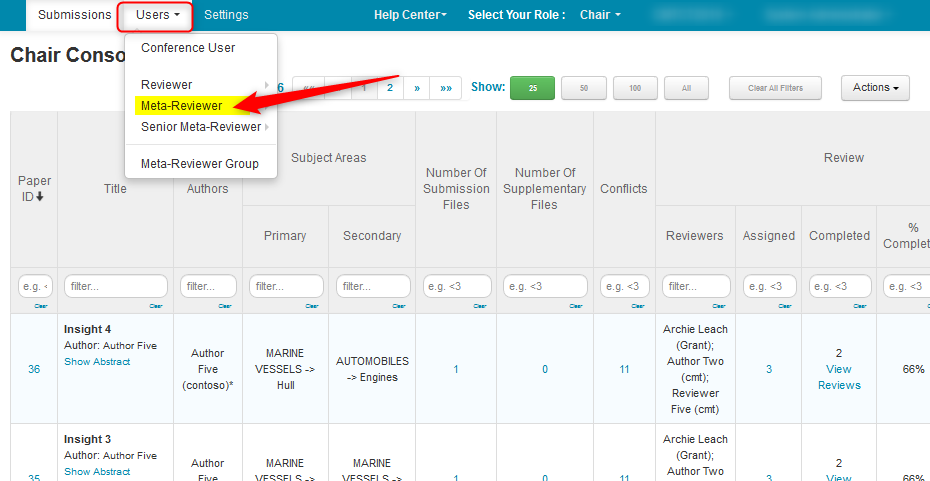This screenshot has width=930, height=481.
Task: Show Abstract for Insight 4
Action: tap(97, 361)
